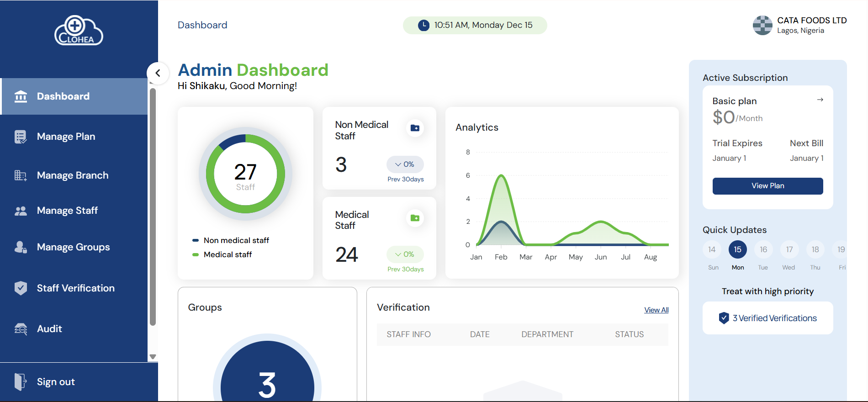The width and height of the screenshot is (868, 402).
Task: Click the blue folder icon on Non Medical Staff
Action: tap(415, 128)
